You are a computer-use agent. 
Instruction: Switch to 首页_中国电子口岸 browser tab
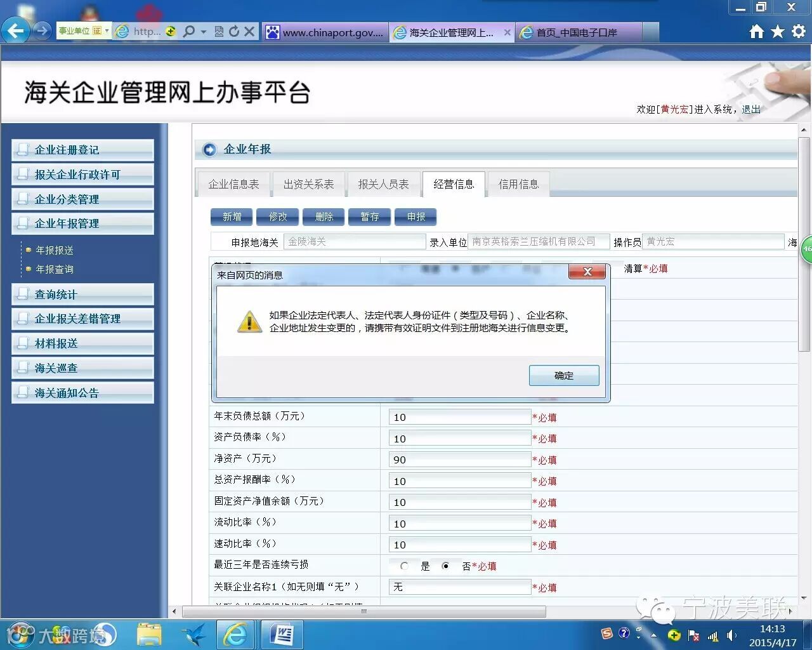579,32
